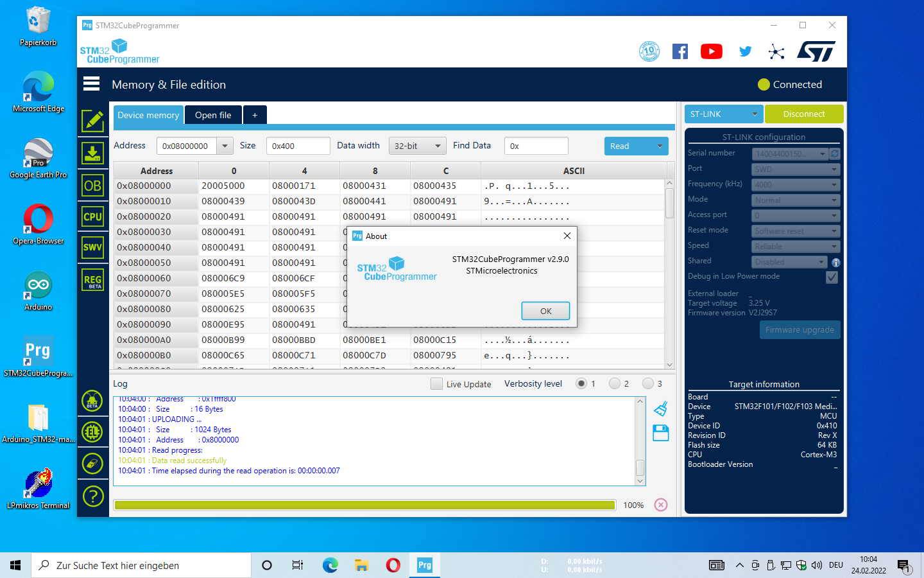The width and height of the screenshot is (924, 578).
Task: Open the Port SWD dropdown
Action: tap(796, 169)
